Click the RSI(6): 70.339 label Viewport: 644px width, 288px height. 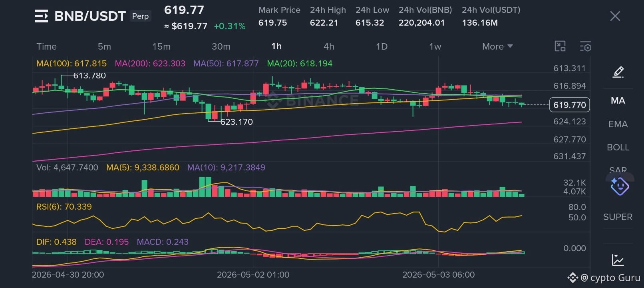point(64,206)
